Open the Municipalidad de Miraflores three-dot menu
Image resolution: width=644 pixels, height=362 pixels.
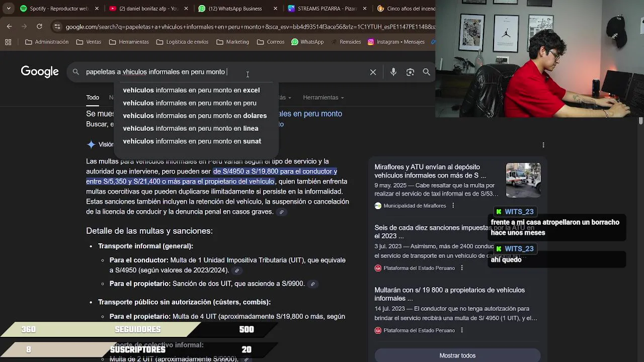pyautogui.click(x=453, y=206)
